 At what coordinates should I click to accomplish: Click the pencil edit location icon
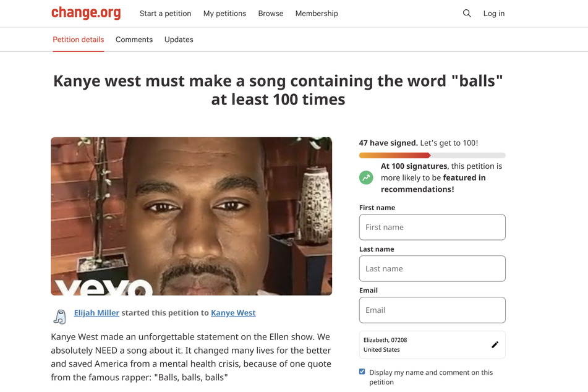coord(495,344)
